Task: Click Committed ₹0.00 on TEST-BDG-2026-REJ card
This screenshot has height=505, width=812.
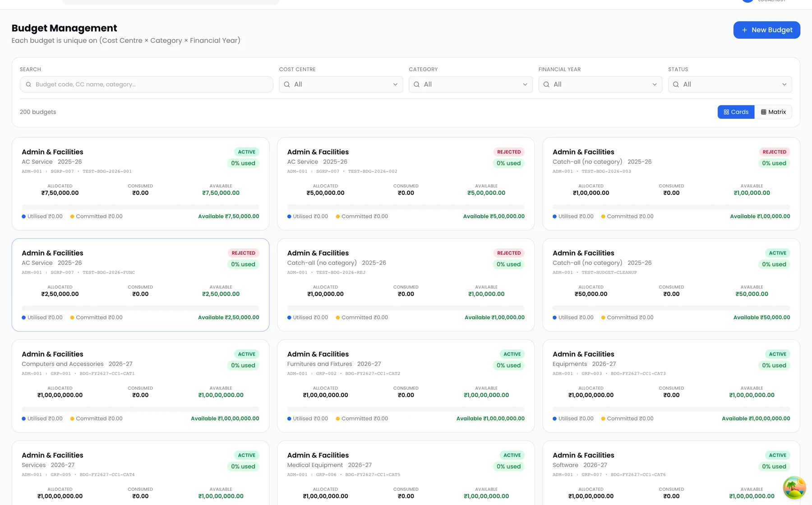Action: point(362,317)
